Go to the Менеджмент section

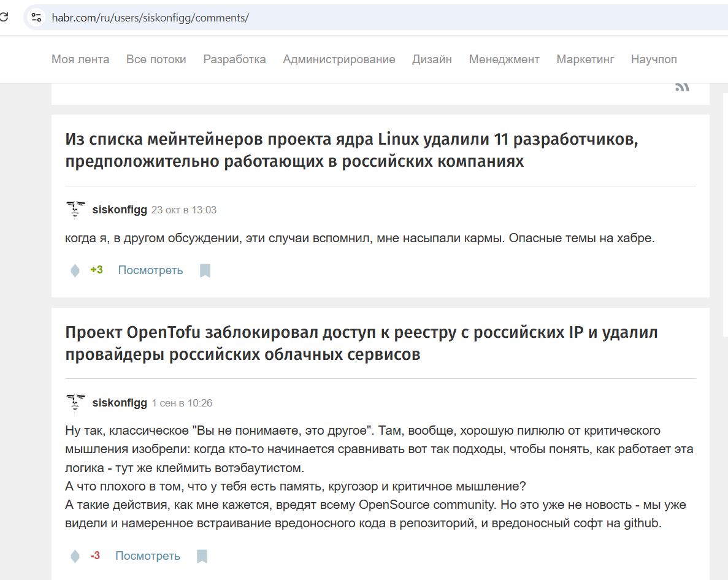click(x=504, y=59)
